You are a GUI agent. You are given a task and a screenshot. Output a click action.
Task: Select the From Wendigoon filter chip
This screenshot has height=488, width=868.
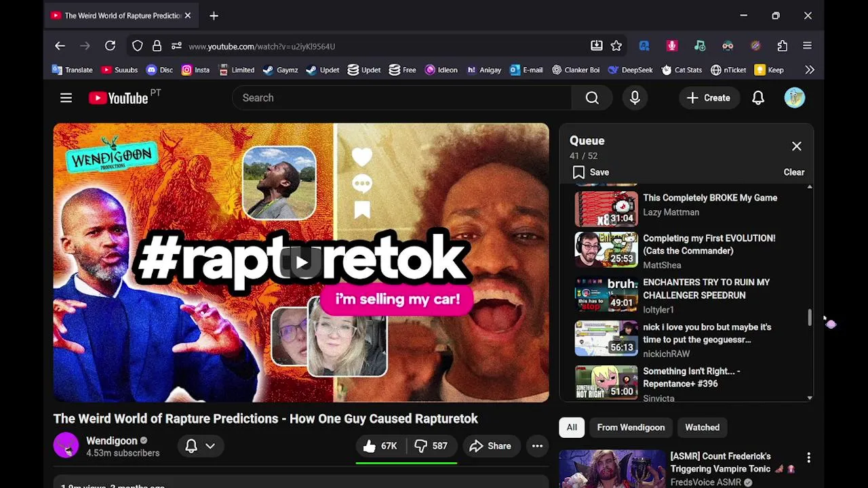pyautogui.click(x=631, y=428)
